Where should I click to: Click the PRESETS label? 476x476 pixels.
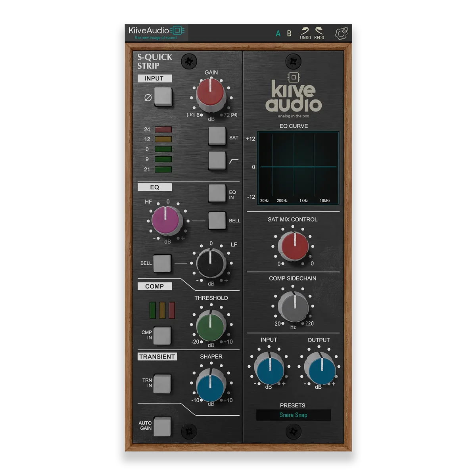tap(293, 405)
